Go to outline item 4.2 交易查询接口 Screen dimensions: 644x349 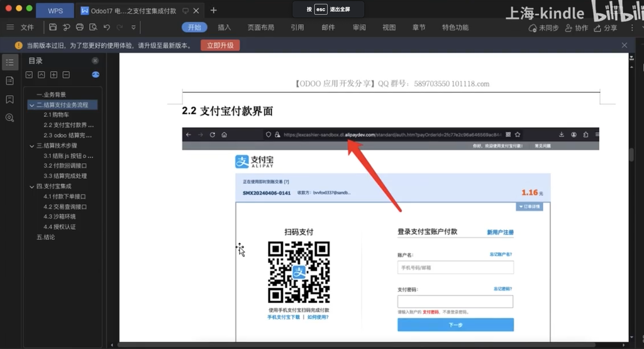pyautogui.click(x=65, y=206)
